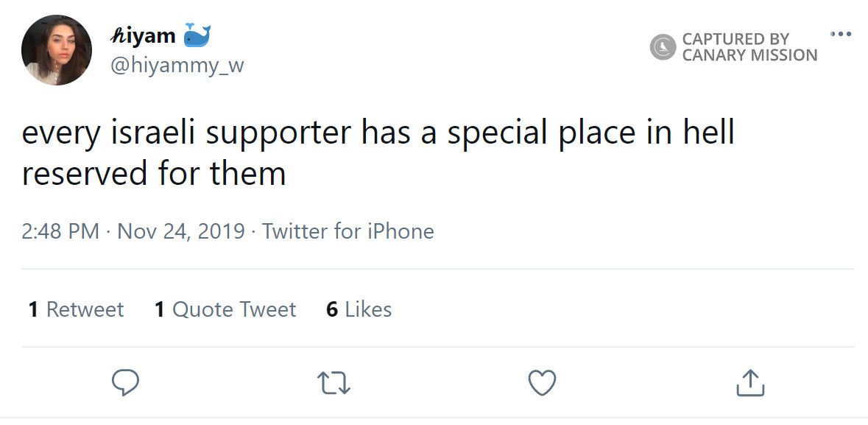View the 1 Quote Tweet link

[225, 309]
